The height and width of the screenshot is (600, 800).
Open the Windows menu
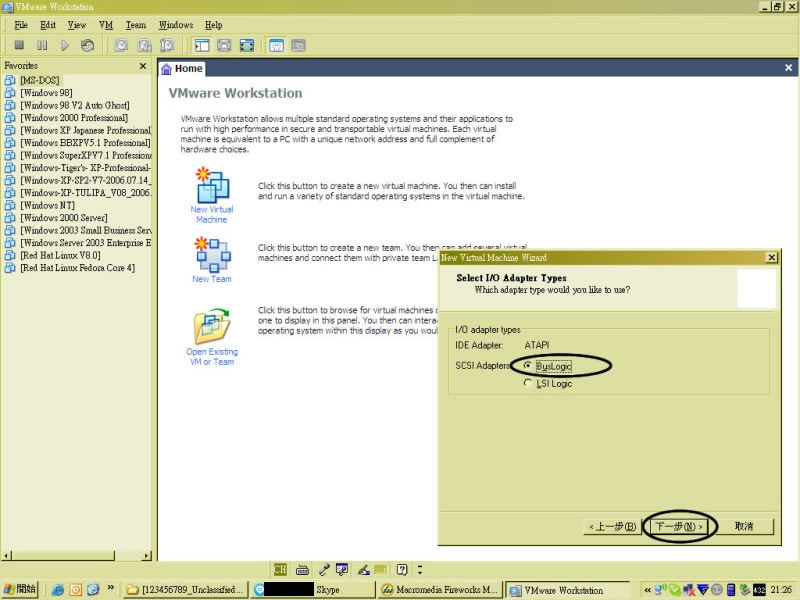click(176, 25)
